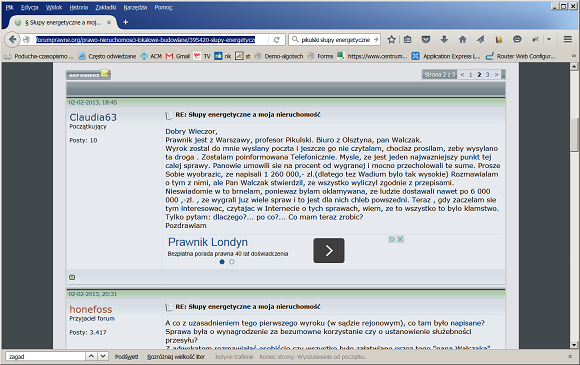
Task: Go to the Home page icon
Action: pos(462,39)
